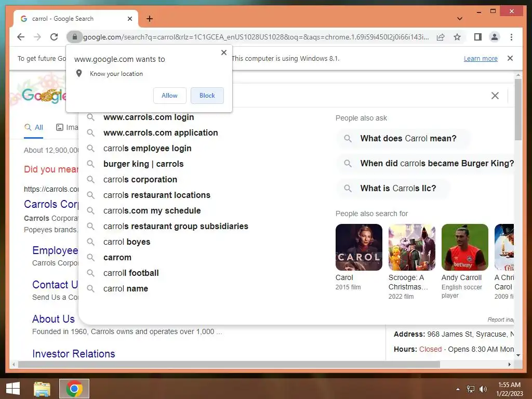532x399 pixels.
Task: Switch to the Images results tab
Action: (x=67, y=128)
